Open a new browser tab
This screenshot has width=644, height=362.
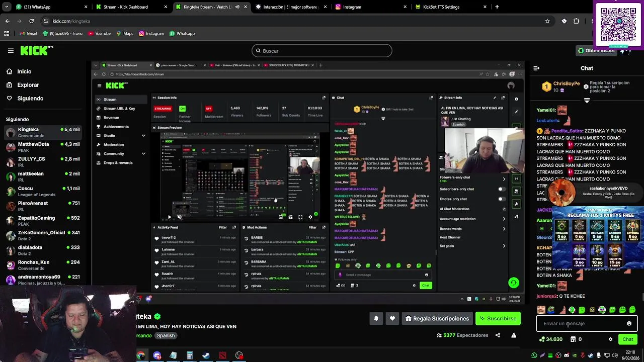tap(497, 7)
